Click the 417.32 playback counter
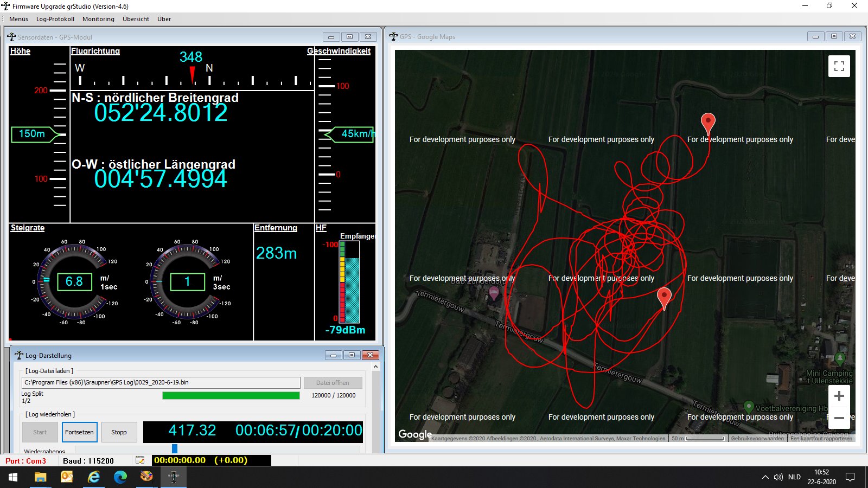 [x=192, y=431]
